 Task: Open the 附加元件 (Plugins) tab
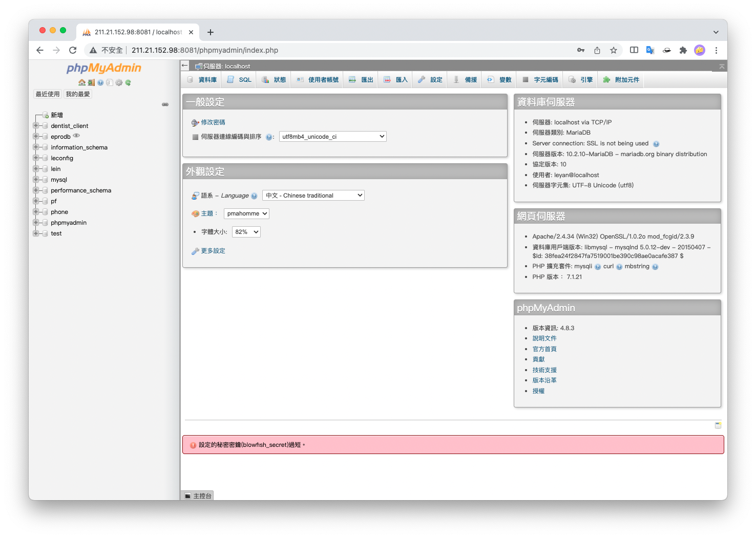pyautogui.click(x=621, y=80)
